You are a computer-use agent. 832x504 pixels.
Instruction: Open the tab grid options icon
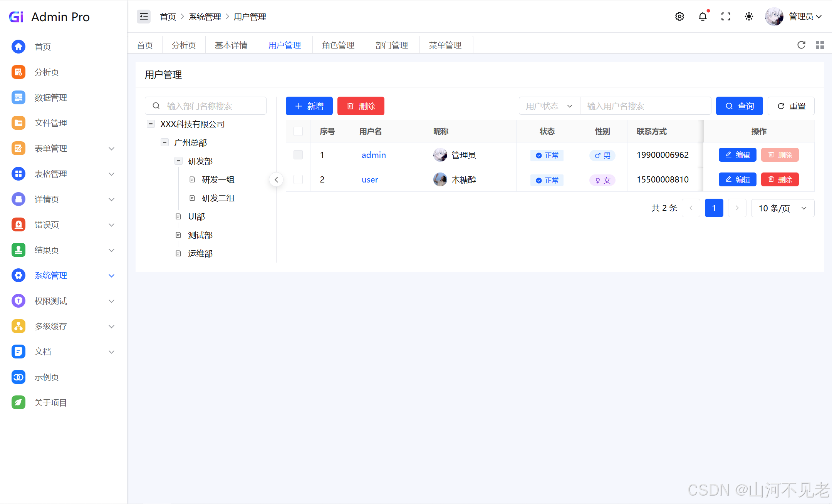point(820,45)
